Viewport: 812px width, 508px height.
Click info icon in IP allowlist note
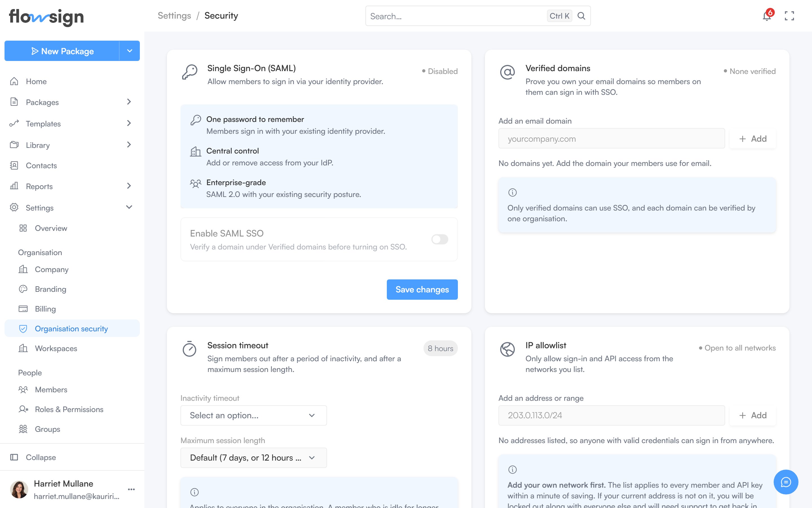tap(512, 470)
